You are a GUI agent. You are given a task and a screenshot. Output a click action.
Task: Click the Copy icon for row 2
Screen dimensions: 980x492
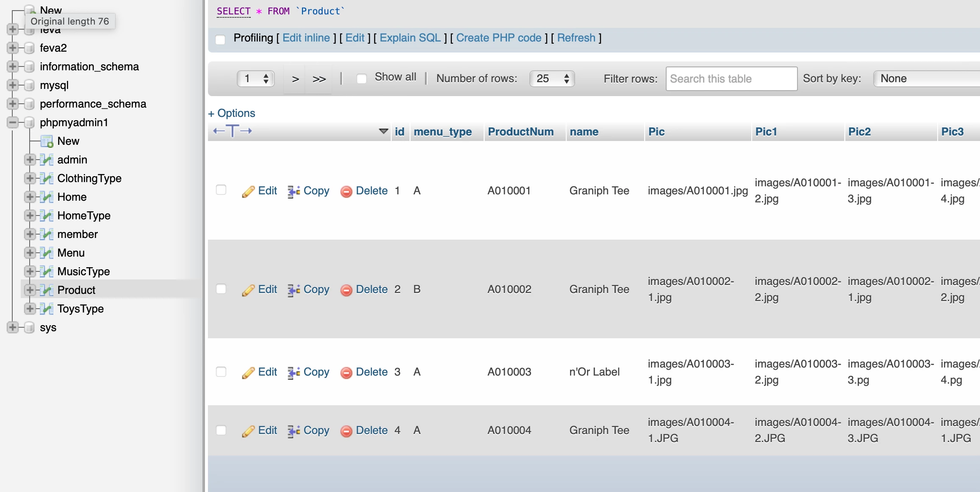click(x=293, y=290)
